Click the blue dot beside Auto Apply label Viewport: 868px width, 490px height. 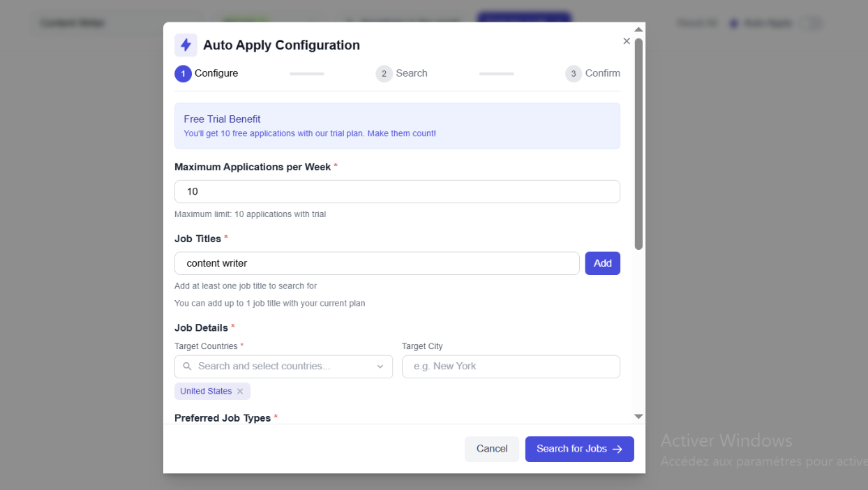coord(733,23)
